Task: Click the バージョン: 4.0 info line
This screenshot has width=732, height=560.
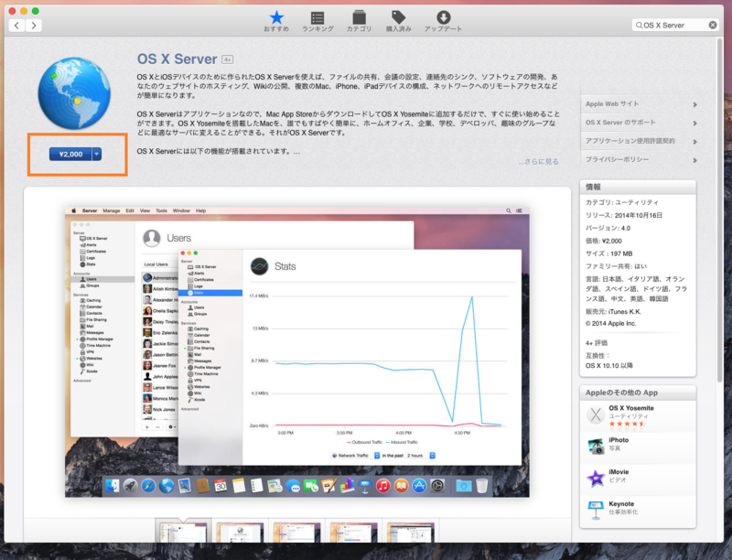Action: click(x=608, y=228)
